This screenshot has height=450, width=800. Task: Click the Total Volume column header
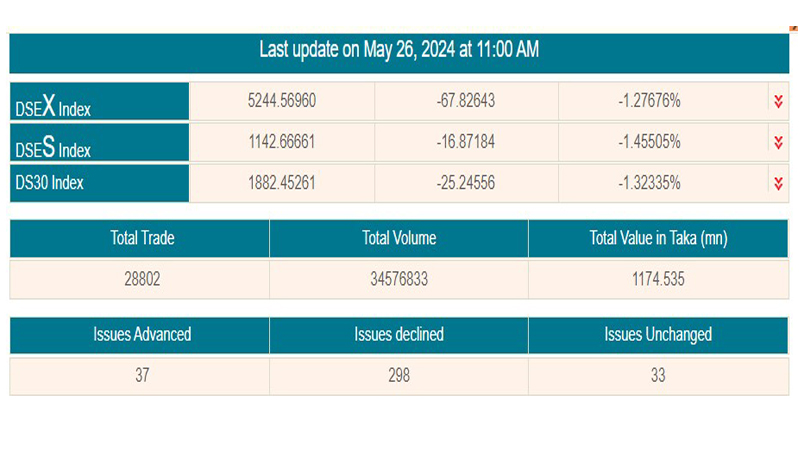(399, 239)
